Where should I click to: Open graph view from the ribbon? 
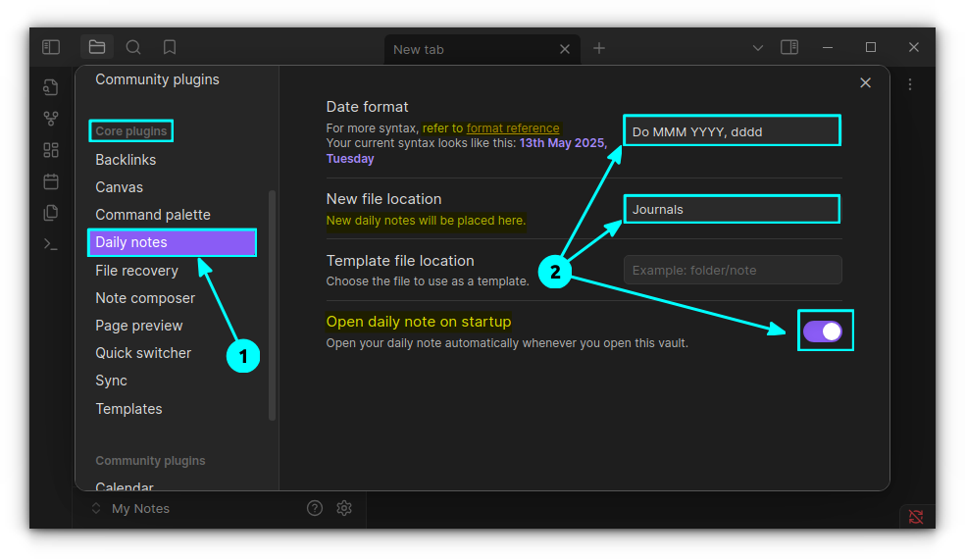pos(51,119)
